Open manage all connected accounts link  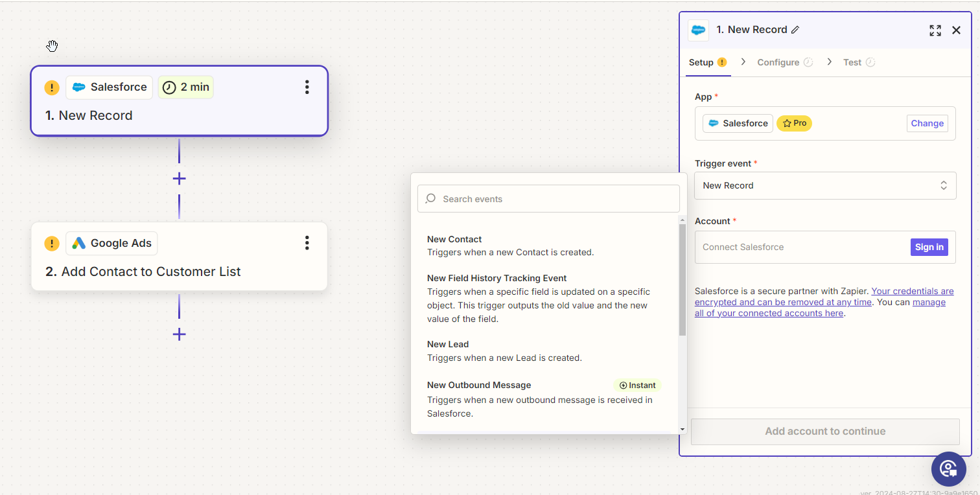(x=820, y=308)
